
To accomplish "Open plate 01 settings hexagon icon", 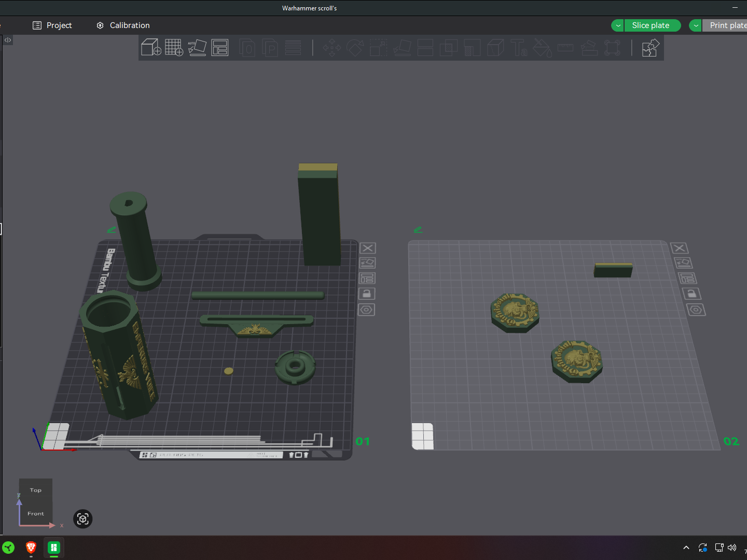I will coord(366,310).
